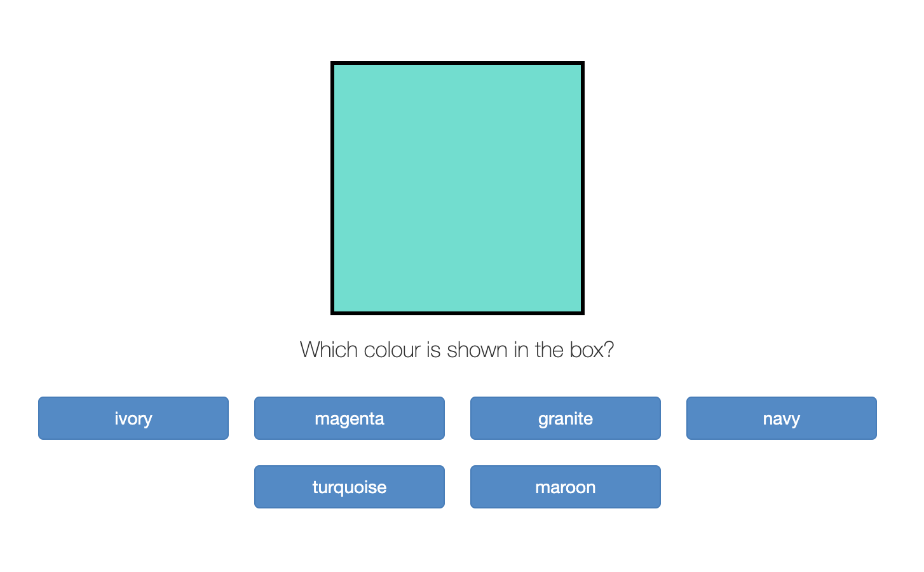Pick granite as the answer
This screenshot has height=572, width=924.
pyautogui.click(x=566, y=418)
